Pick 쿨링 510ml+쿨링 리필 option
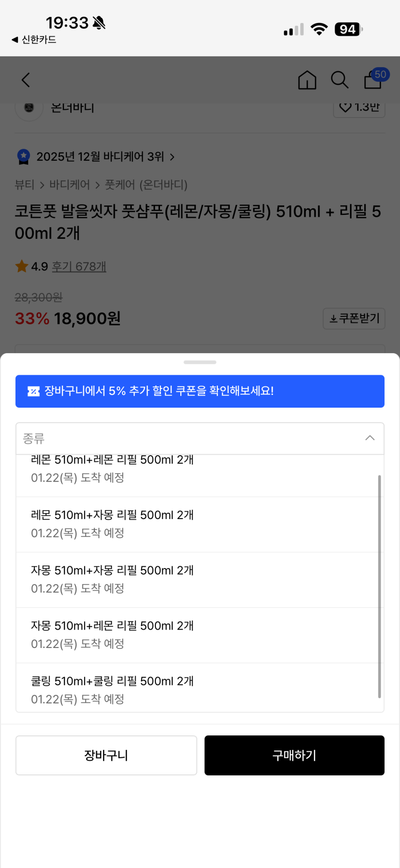The width and height of the screenshot is (400, 868). pyautogui.click(x=112, y=689)
